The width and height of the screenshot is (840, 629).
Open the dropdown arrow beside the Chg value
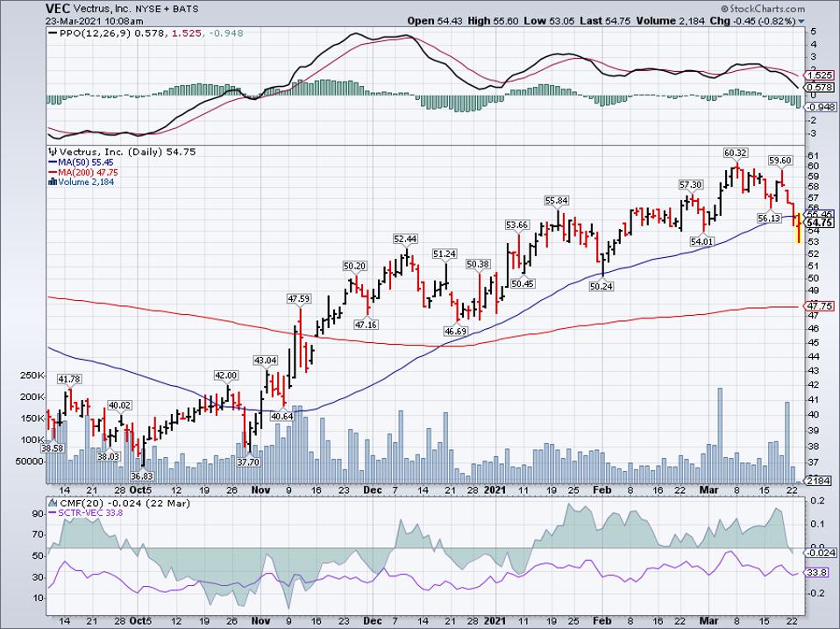801,22
